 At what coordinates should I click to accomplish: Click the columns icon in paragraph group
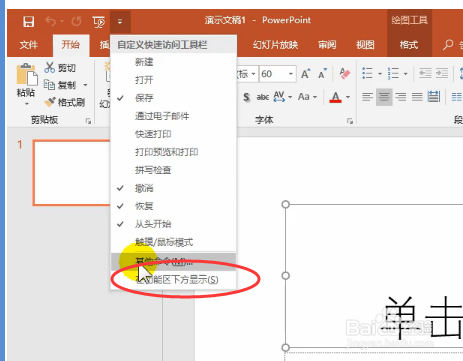click(457, 97)
